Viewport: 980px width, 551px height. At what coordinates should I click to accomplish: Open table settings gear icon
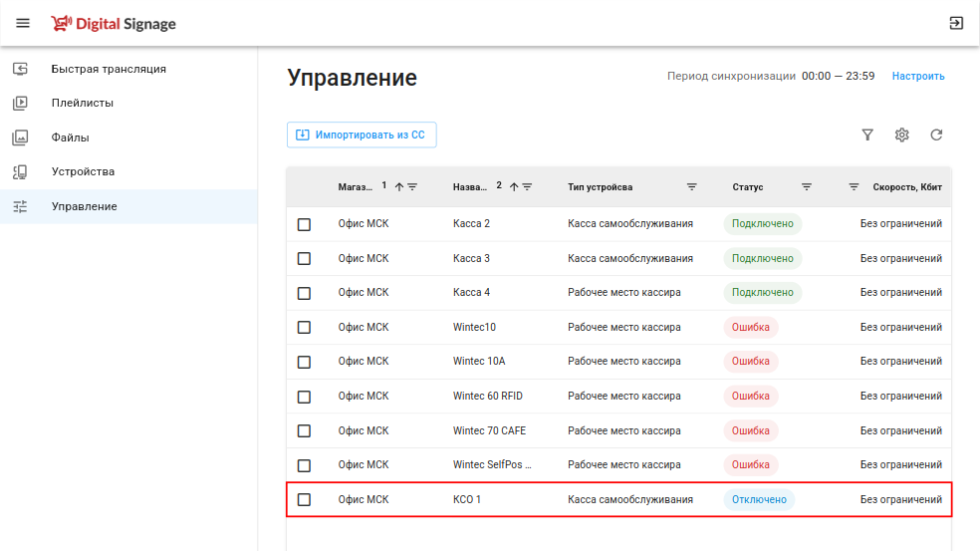901,135
